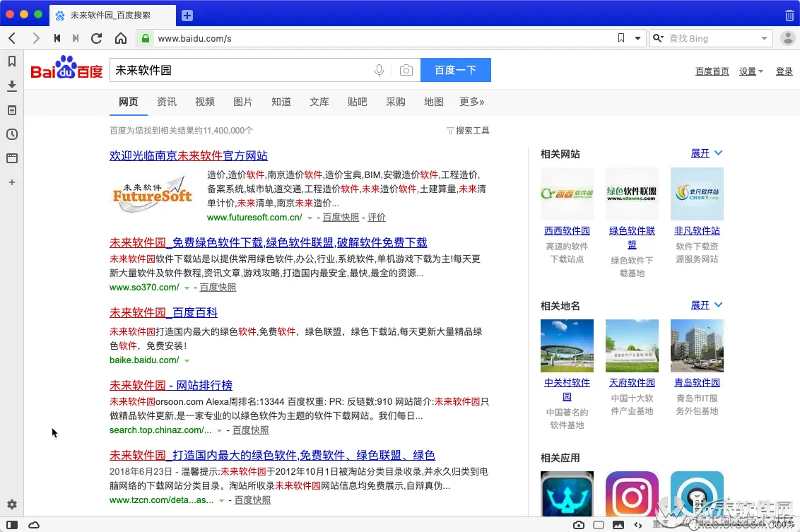
Task: Open the Downloads side panel
Action: 12,85
